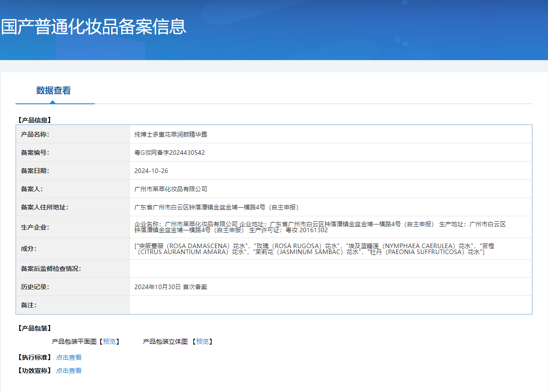Click the 历史记录 entry 2024年10月30日 首次备案
This screenshot has height=392, width=548.
[171, 287]
